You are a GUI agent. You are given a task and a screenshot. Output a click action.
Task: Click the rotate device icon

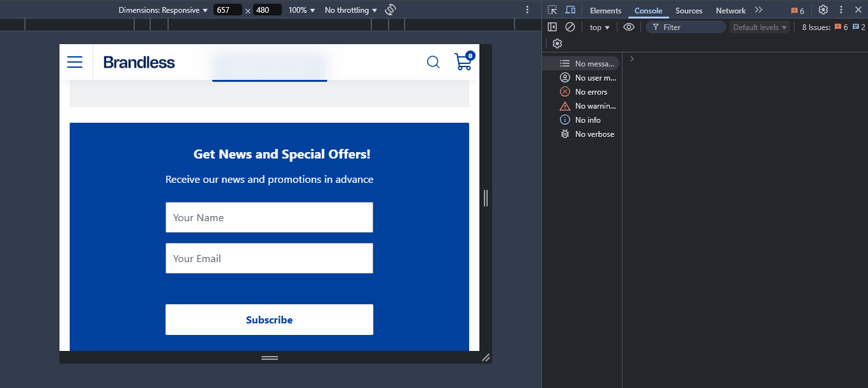(391, 10)
